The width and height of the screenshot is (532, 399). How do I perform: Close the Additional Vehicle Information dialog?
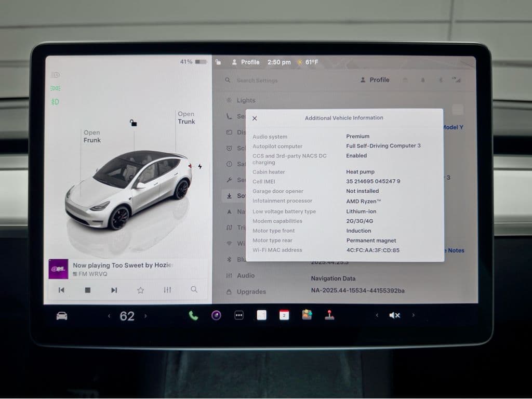pos(255,118)
